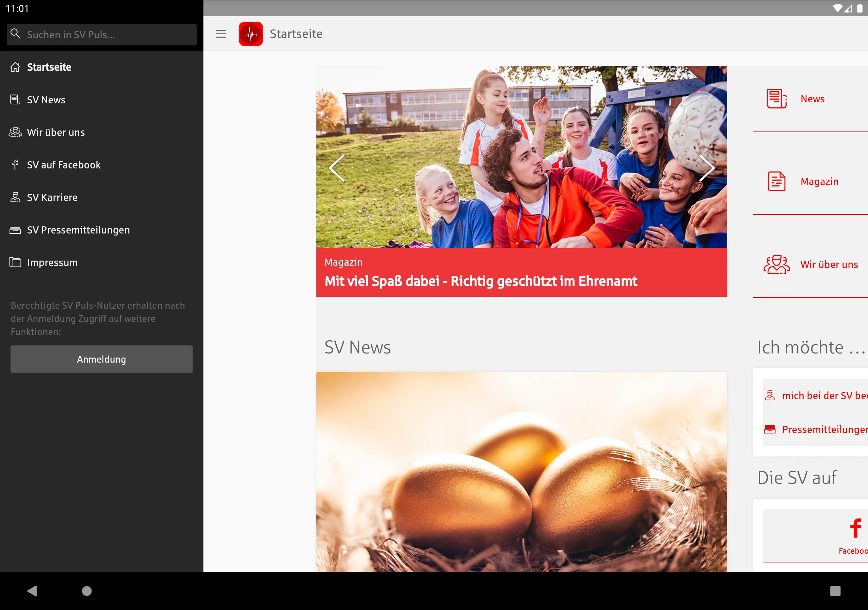Viewport: 868px width, 610px height.
Task: Click the SV Pressemitteilungen icon in sidebar
Action: (15, 230)
